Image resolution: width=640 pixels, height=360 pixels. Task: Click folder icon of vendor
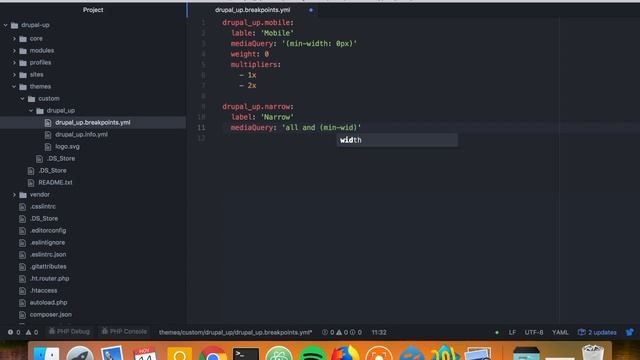point(23,195)
